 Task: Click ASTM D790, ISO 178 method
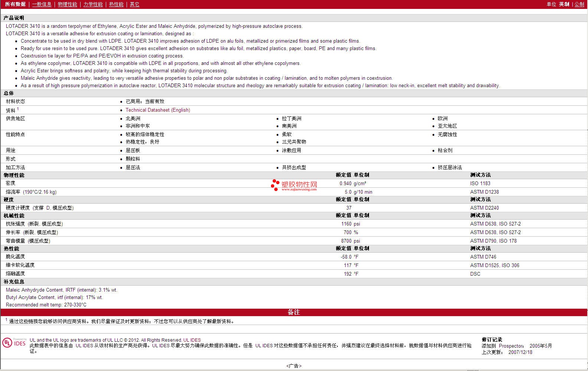coord(493,241)
